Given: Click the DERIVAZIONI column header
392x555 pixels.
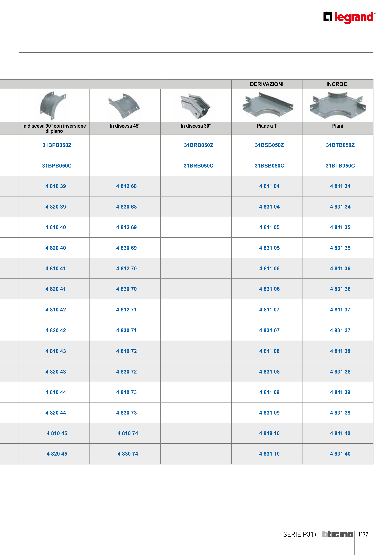Looking at the screenshot, I should (267, 84).
